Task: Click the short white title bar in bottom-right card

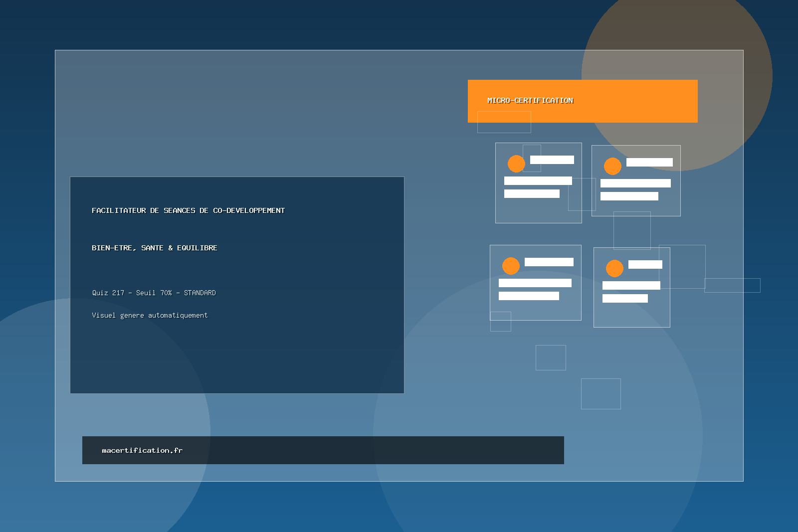Action: (x=645, y=264)
